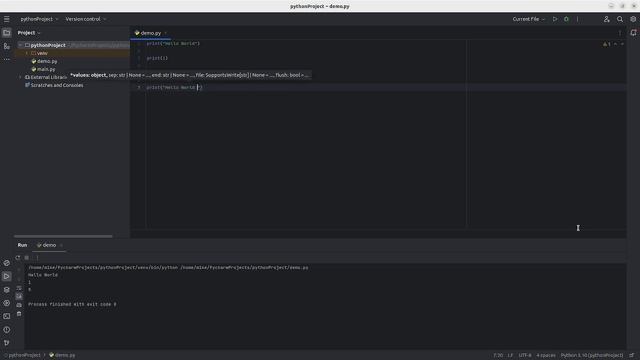640x360 pixels.
Task: Go to previous highlighted problem arrow
Action: [616, 44]
